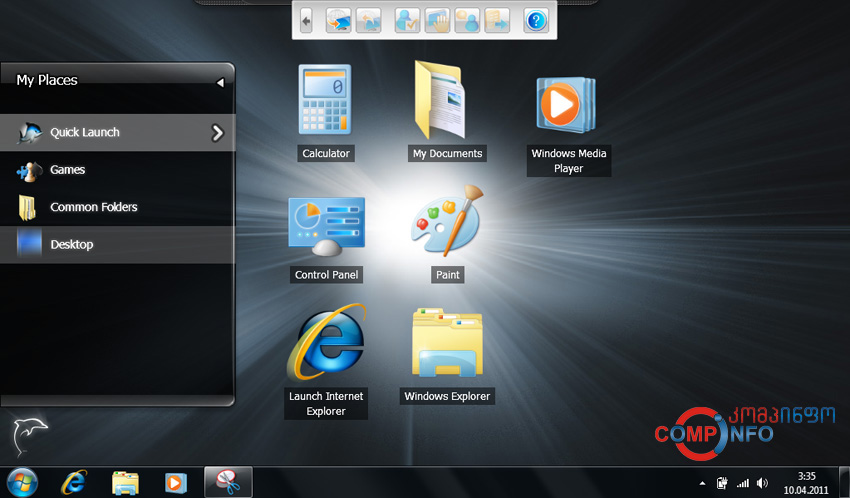Click the user with checkmark toolbar icon

click(407, 21)
